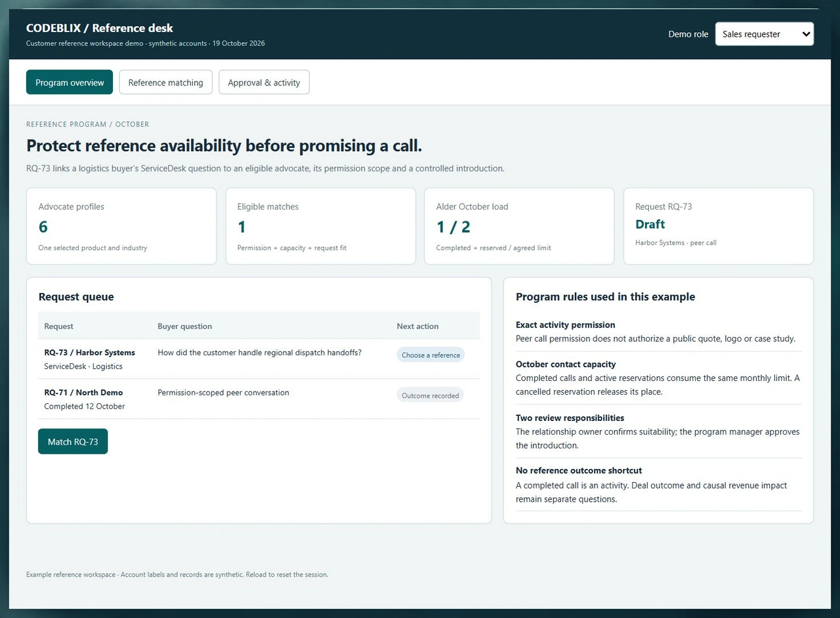Image resolution: width=840 pixels, height=618 pixels.
Task: Click the 'Two review responsibilities' rule heading
Action: point(570,418)
